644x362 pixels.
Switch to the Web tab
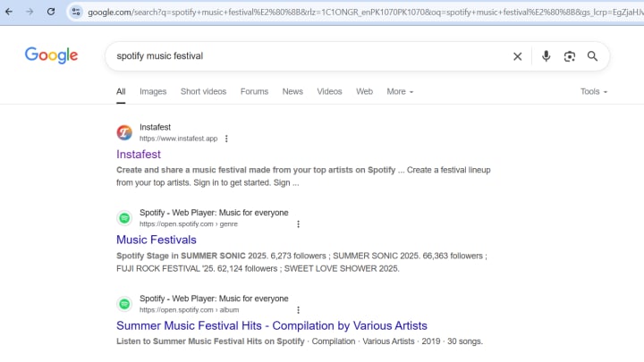point(364,91)
